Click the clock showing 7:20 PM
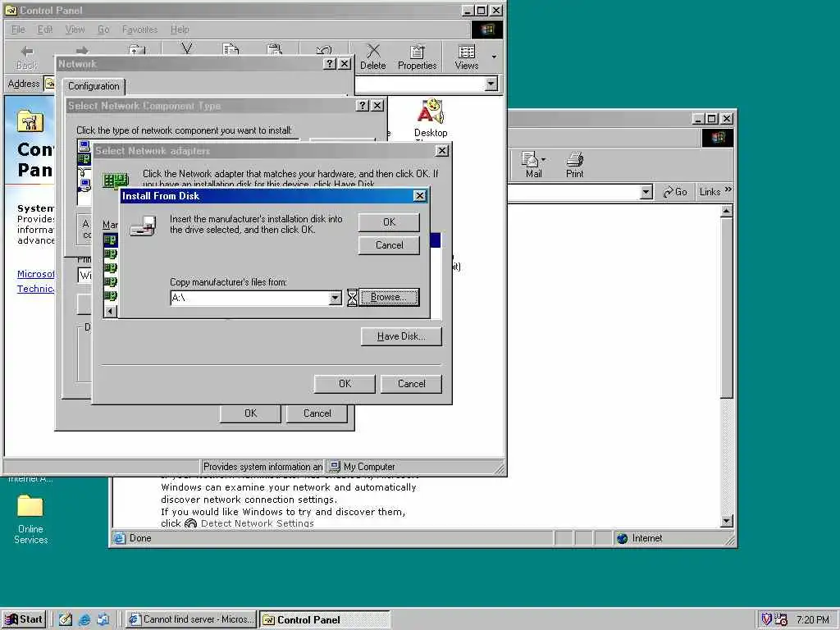840x630 pixels. [813, 620]
